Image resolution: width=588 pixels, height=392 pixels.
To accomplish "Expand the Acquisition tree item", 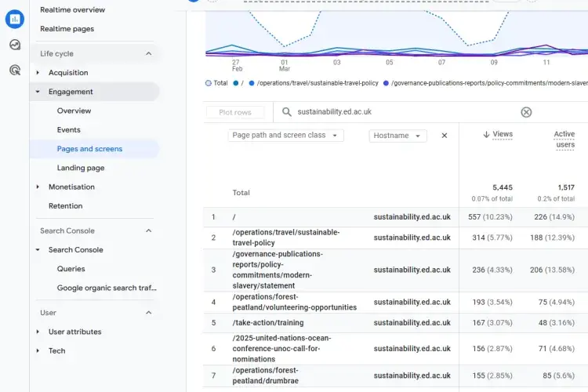I will click(38, 73).
